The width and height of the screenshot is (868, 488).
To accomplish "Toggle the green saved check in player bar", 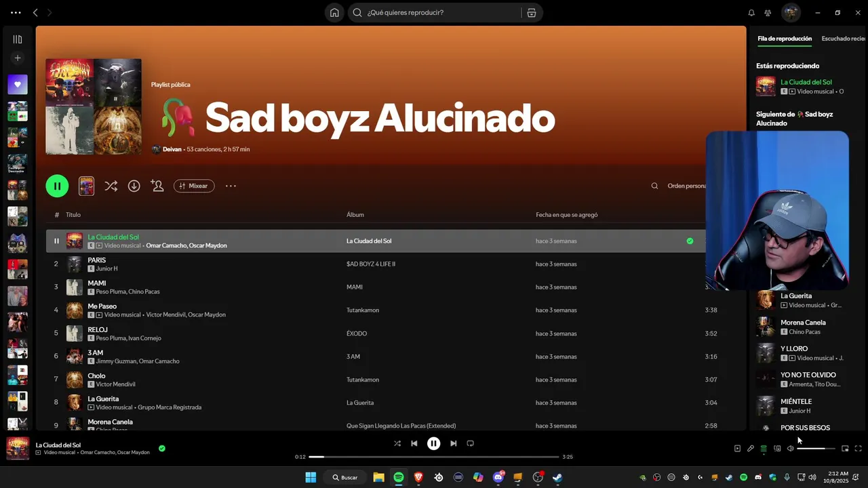I will [x=162, y=448].
